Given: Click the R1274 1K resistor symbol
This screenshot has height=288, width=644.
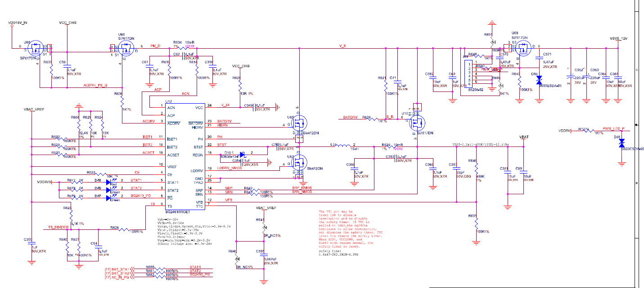Looking at the screenshot, I should tap(588, 130).
